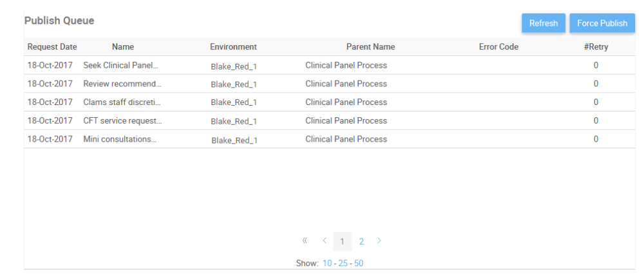
Task: Sort by Request Date column header
Action: 52,47
